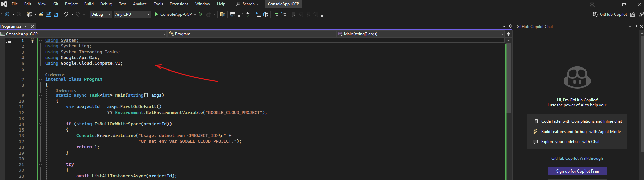
Task: Open the Build menu
Action: [x=89, y=4]
